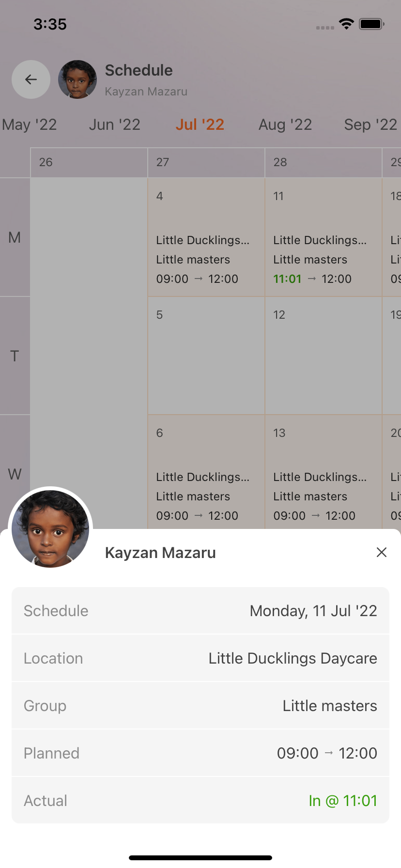Close the Kayzan Mazaru detail sheet
Viewport: 401px width, 868px height.
click(x=382, y=552)
